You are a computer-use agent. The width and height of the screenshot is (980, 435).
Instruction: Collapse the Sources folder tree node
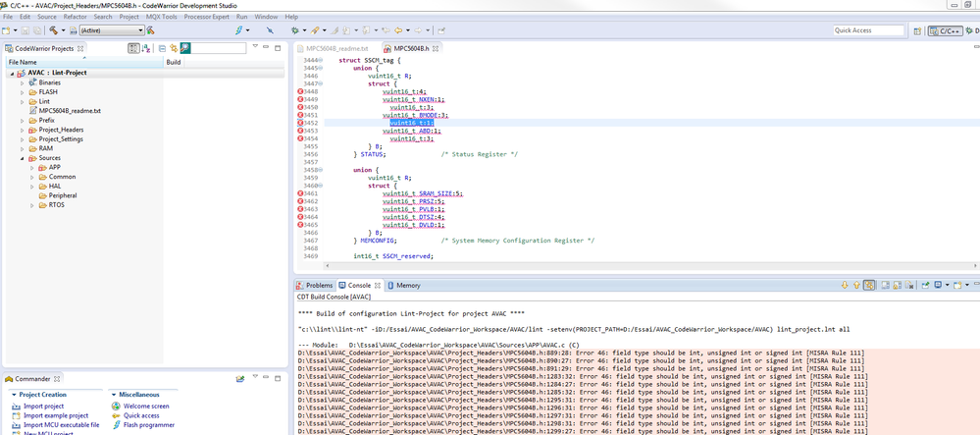(22, 158)
